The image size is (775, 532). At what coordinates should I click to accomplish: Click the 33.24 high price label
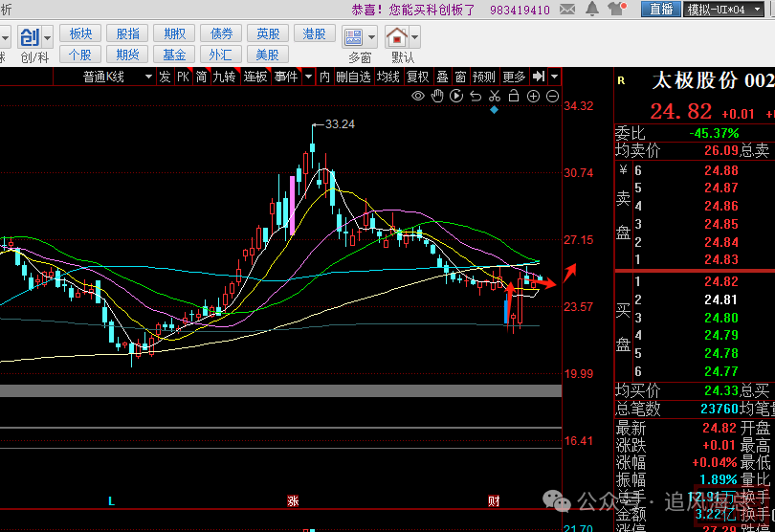tap(340, 124)
